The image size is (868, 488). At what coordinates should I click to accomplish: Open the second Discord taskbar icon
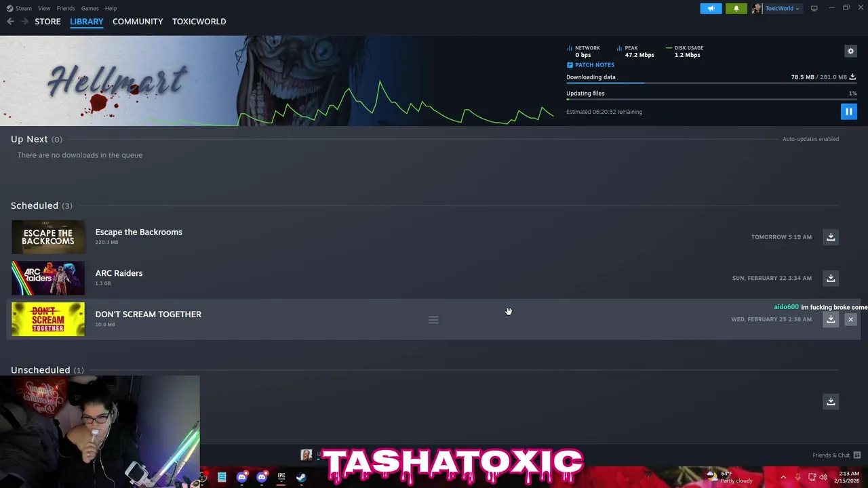(262, 477)
